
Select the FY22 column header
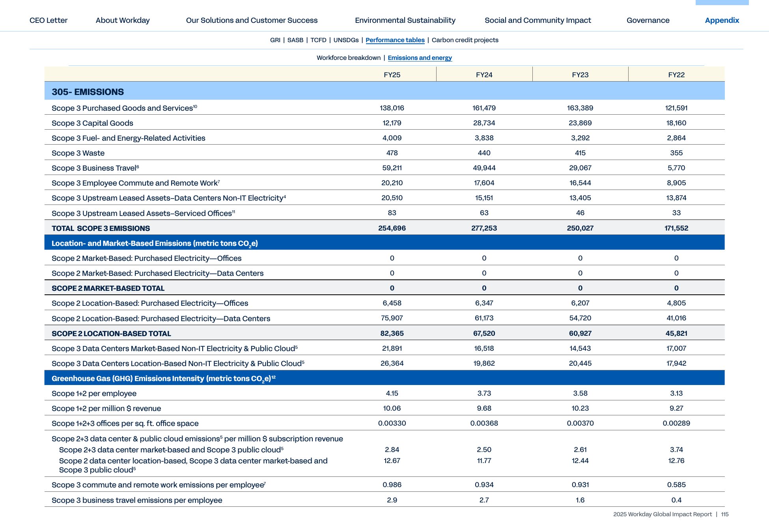pyautogui.click(x=676, y=75)
